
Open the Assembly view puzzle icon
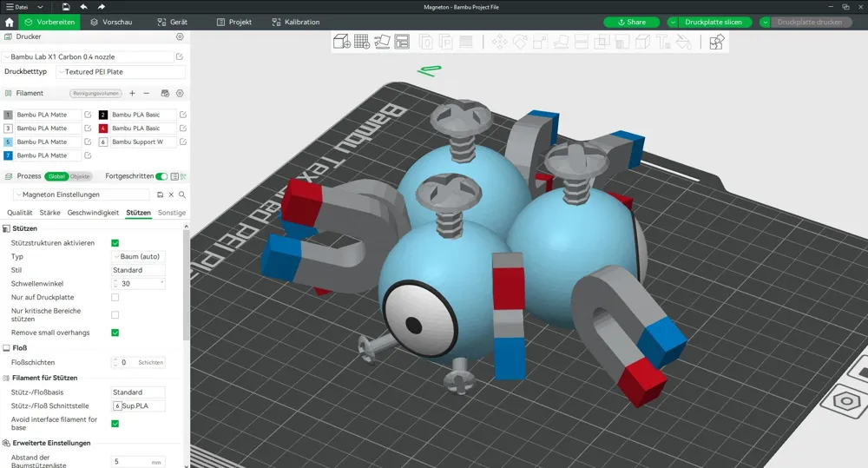click(x=716, y=42)
